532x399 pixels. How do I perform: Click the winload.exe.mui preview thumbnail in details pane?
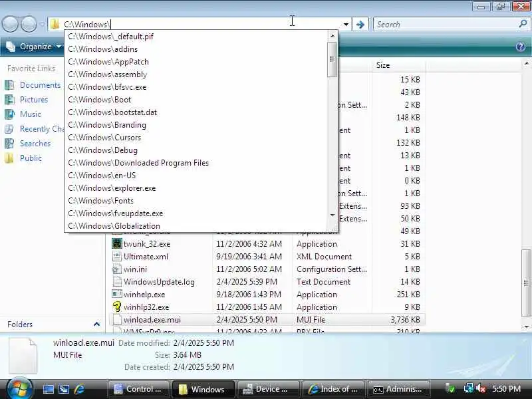tap(23, 356)
